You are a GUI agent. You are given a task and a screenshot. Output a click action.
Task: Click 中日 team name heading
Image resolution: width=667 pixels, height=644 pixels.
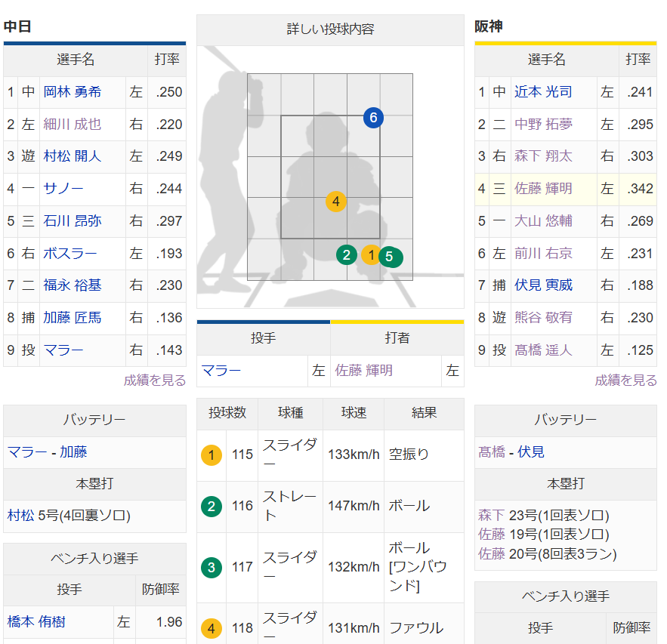(x=17, y=26)
